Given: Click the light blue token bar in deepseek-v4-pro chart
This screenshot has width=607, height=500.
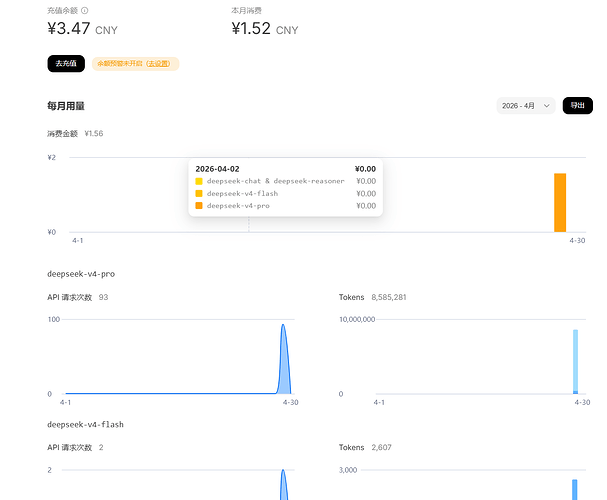Looking at the screenshot, I should click(575, 361).
